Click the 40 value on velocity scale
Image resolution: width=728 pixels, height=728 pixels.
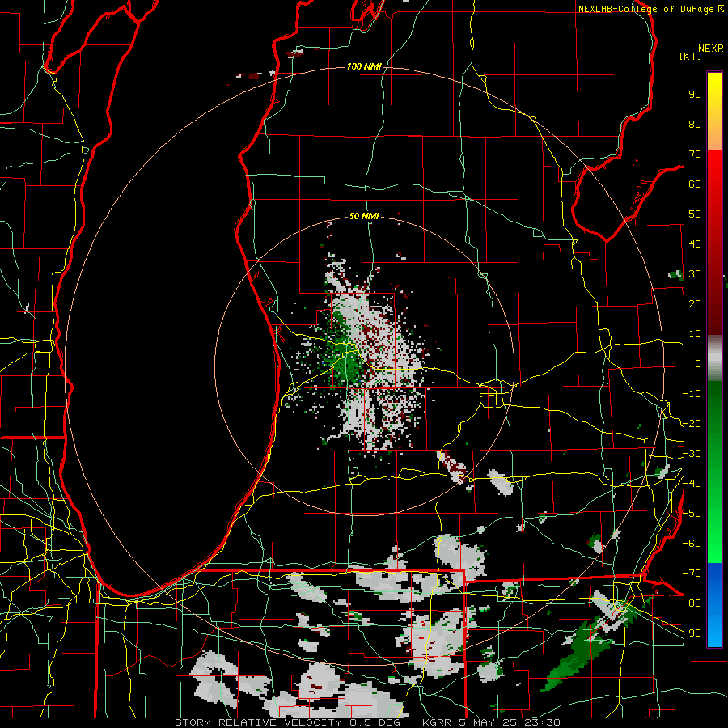click(x=695, y=244)
